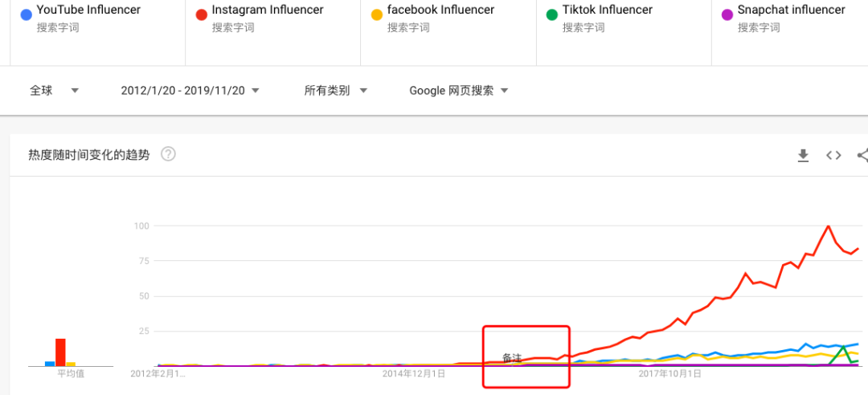This screenshot has height=395, width=868.
Task: Click the help question mark icon
Action: point(168,155)
